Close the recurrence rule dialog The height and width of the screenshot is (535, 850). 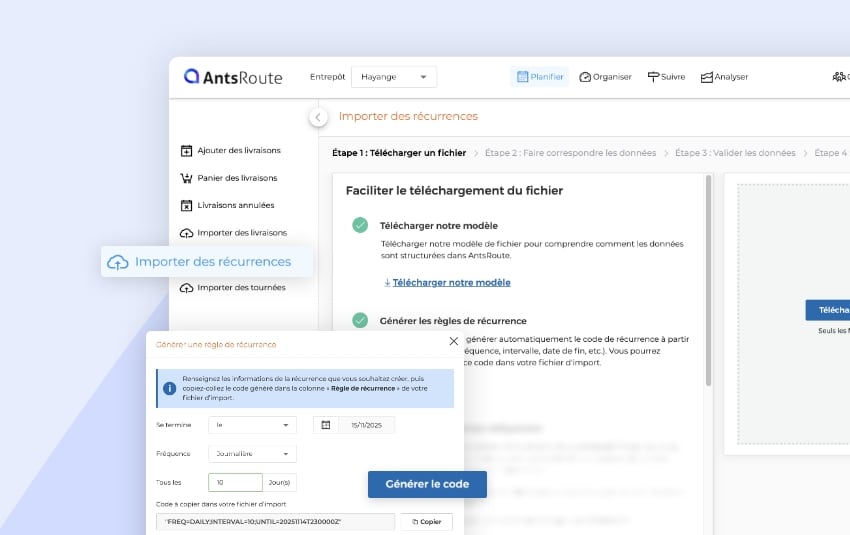(453, 341)
